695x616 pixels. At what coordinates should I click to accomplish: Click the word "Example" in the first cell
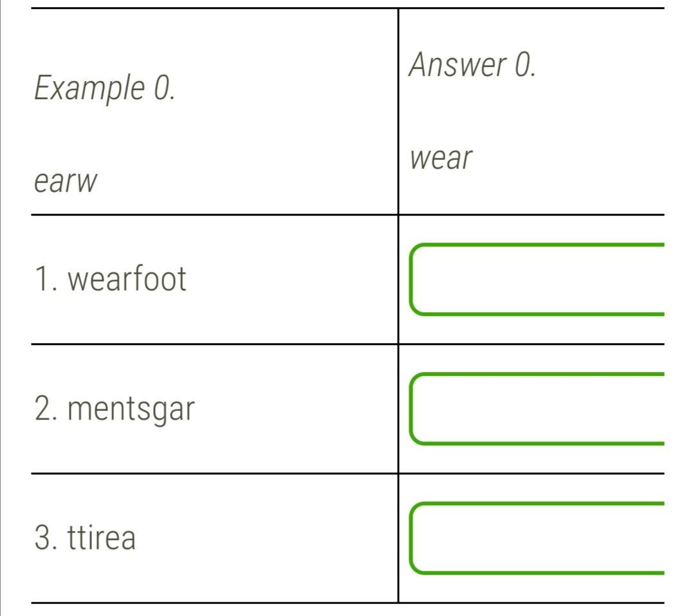[x=89, y=88]
